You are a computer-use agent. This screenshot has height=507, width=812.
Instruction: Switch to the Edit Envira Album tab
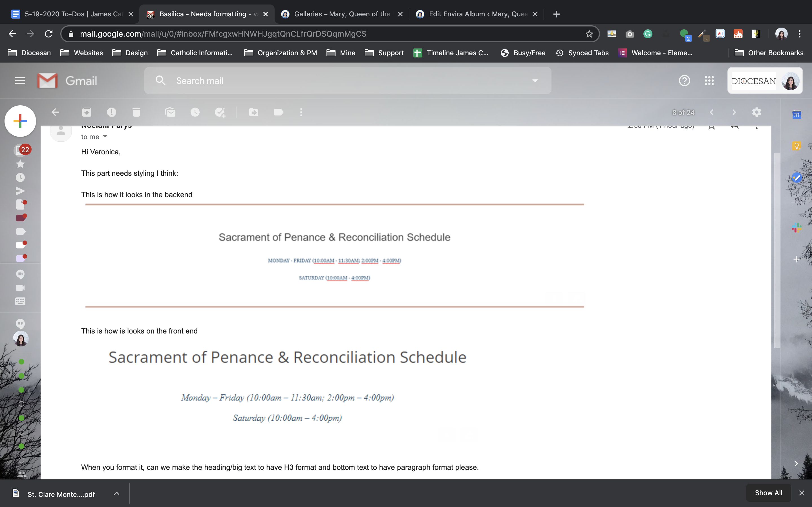coord(473,14)
